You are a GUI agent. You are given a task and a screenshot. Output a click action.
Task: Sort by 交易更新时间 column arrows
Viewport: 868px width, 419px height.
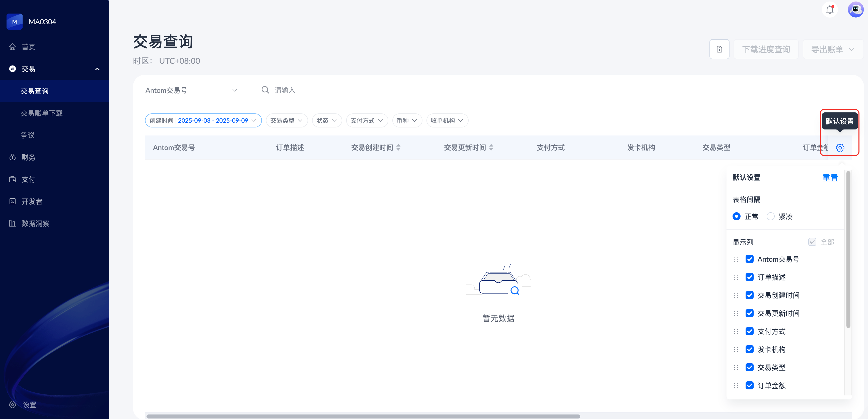tap(491, 147)
